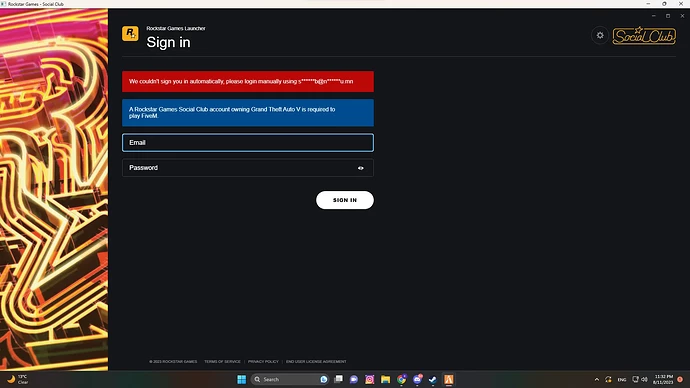This screenshot has height=388, width=690.
Task: Click the red automatic sign-in error message
Action: click(x=248, y=81)
